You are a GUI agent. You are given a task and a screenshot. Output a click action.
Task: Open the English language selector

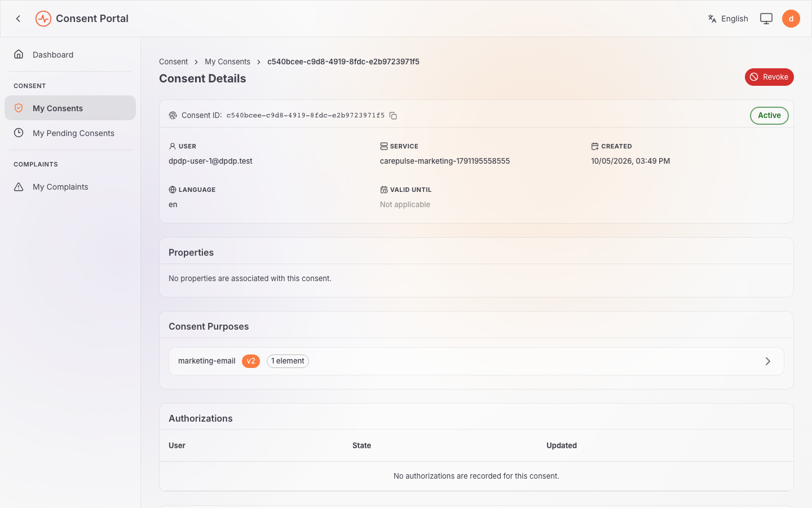pyautogui.click(x=728, y=19)
